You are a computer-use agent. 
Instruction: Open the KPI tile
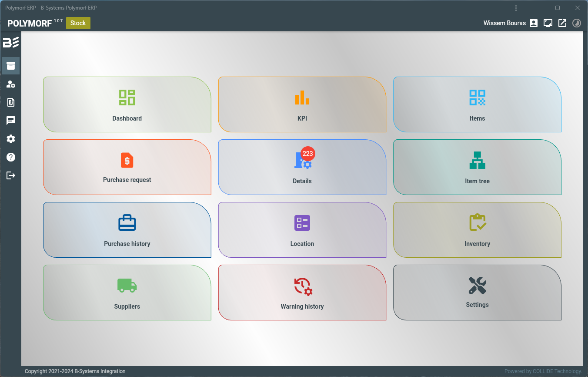(302, 104)
